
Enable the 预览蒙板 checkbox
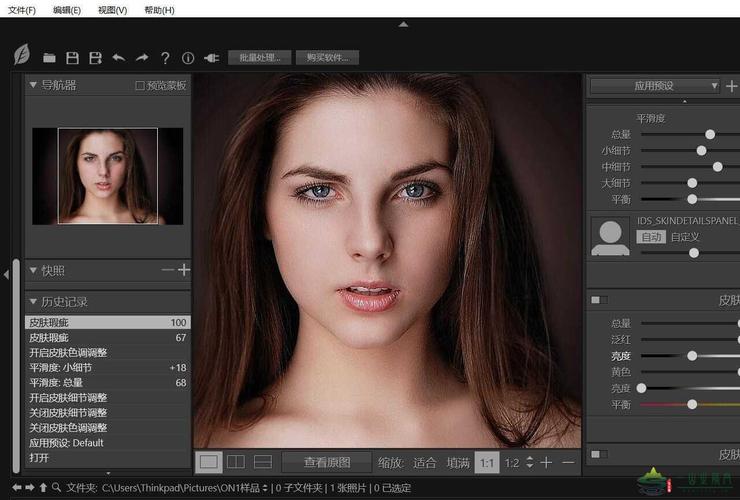coord(140,85)
